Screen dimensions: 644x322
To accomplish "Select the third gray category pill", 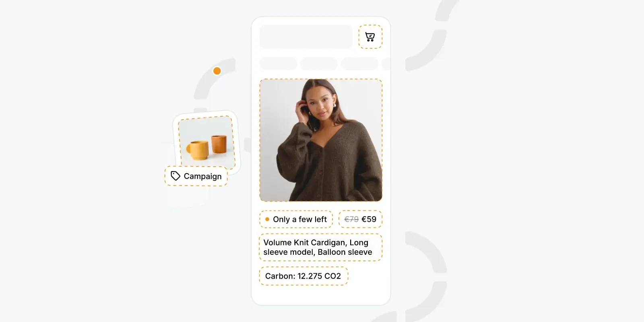I will coord(359,64).
